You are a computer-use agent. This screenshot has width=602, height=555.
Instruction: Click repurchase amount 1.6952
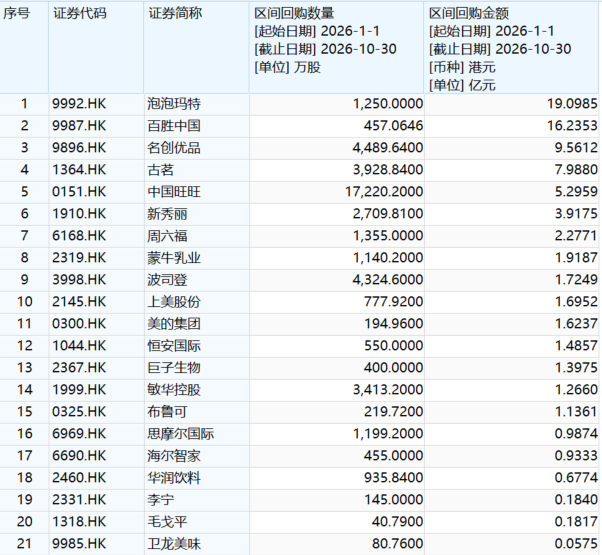(x=576, y=302)
